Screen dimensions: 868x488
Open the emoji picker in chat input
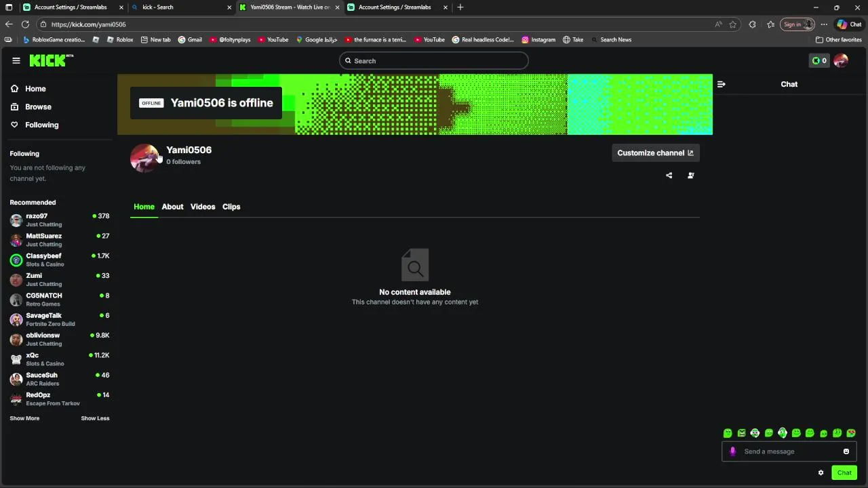point(846,451)
